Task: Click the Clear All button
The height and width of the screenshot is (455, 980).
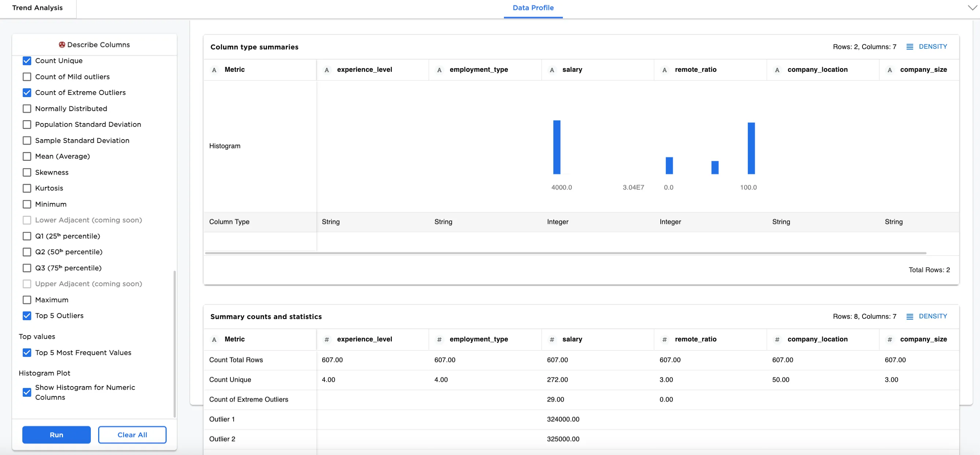Action: pos(132,434)
